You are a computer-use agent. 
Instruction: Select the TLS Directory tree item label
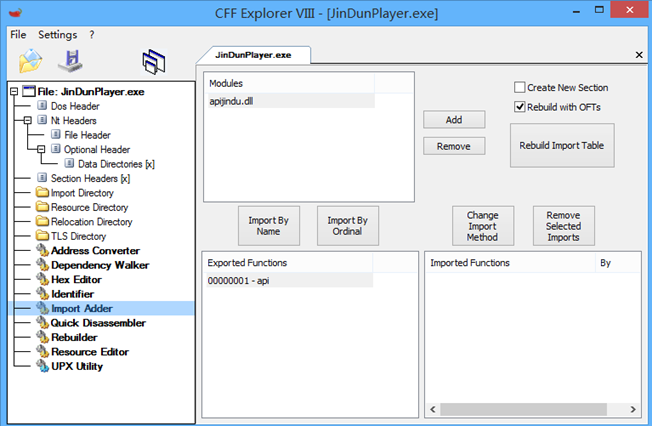pos(79,236)
